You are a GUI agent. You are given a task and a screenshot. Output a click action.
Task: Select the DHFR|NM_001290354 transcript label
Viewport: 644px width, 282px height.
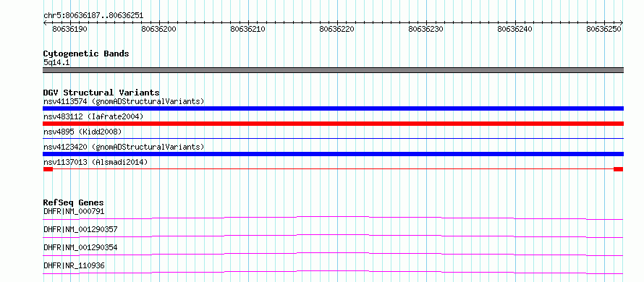pyautogui.click(x=80, y=247)
